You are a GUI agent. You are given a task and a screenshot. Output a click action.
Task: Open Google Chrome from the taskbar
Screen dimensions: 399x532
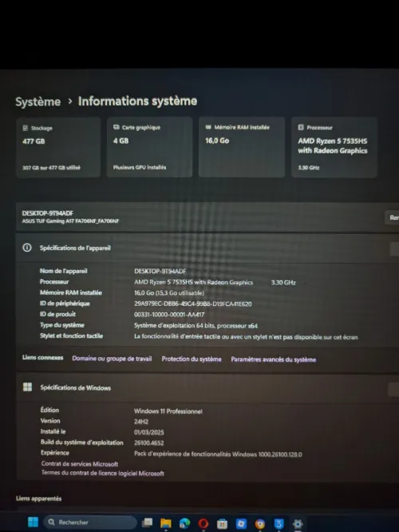(x=259, y=524)
